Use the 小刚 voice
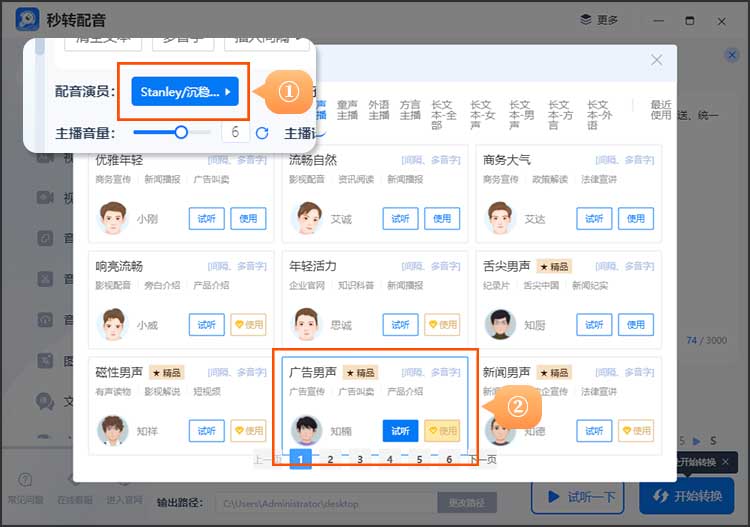Screen dimensions: 750x527 click(x=248, y=219)
